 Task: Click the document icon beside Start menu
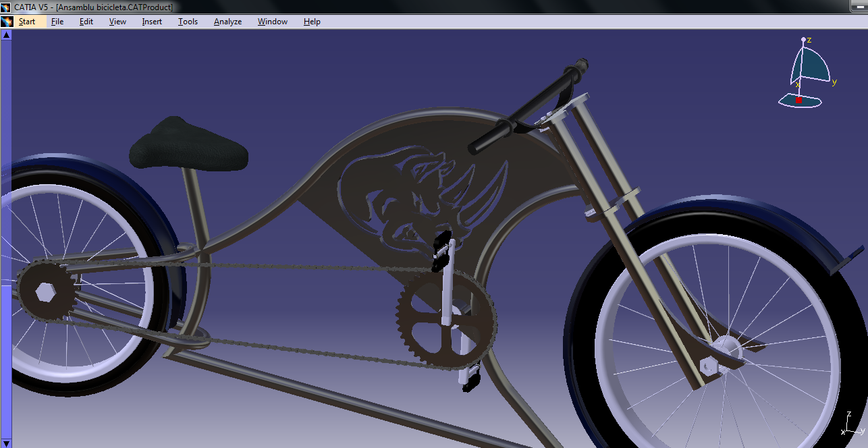pos(7,22)
